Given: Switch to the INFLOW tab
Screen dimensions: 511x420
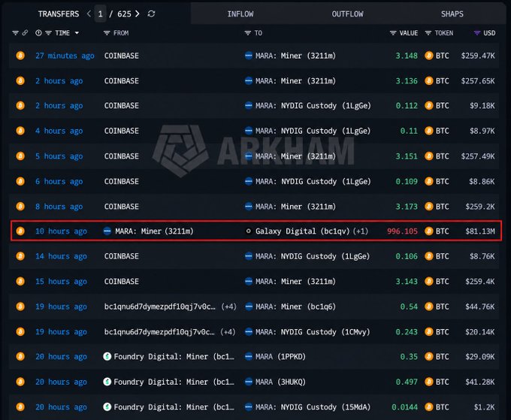Looking at the screenshot, I should pyautogui.click(x=240, y=14).
